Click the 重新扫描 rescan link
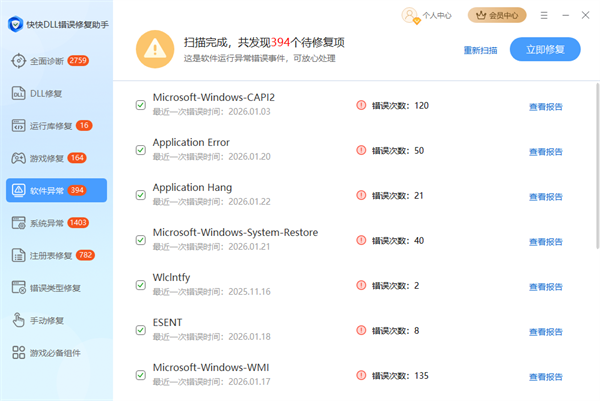The image size is (600, 401). [x=480, y=50]
